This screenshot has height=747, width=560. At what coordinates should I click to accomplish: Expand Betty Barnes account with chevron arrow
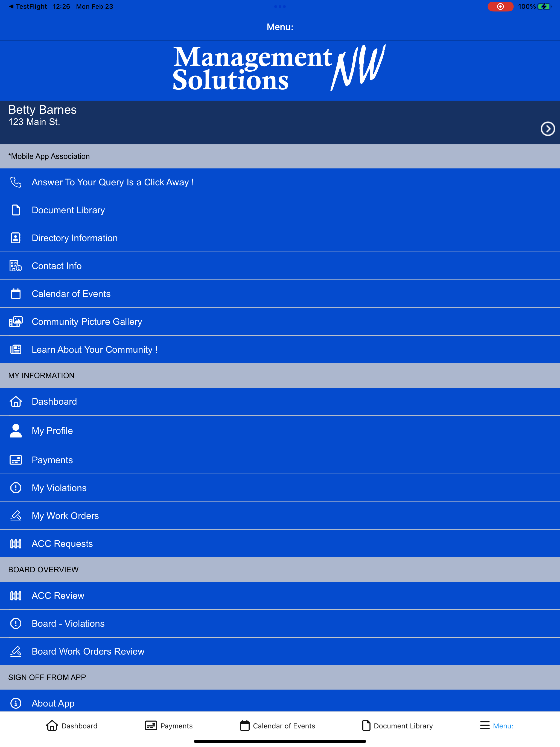pyautogui.click(x=547, y=129)
